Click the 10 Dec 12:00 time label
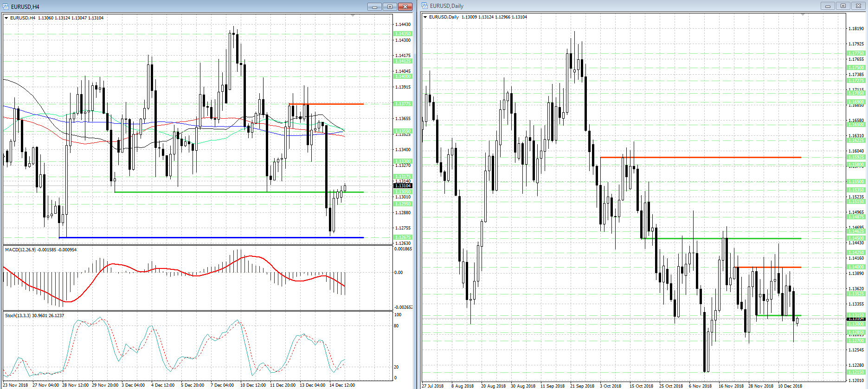The height and width of the screenshot is (389, 868). (253, 385)
